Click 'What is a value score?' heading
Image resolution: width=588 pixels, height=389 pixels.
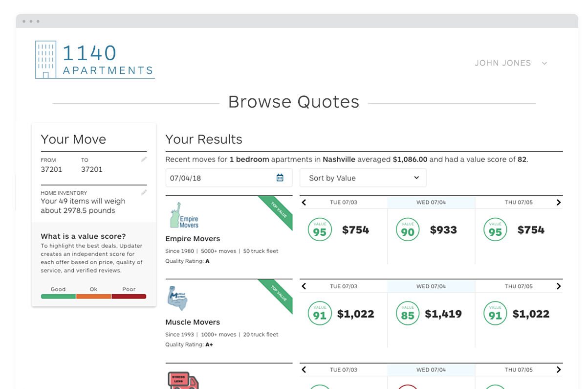click(x=83, y=236)
